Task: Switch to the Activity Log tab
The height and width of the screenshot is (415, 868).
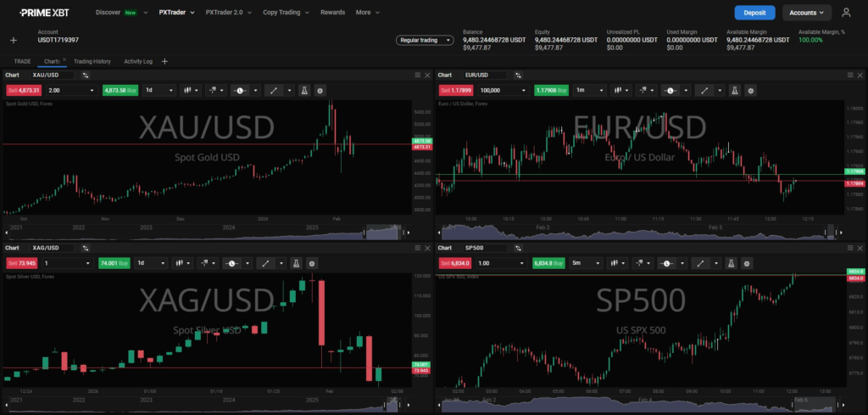Action: click(138, 61)
